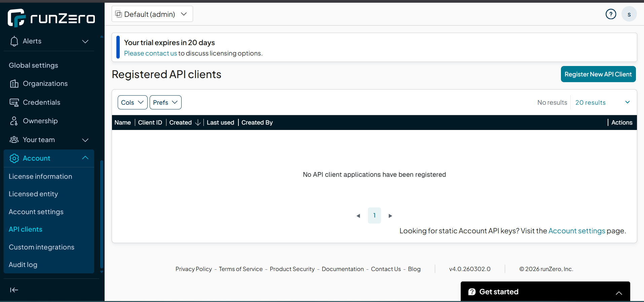Screen dimensions: 644x302
Task: Open the Prefs dropdown
Action: pos(165,102)
